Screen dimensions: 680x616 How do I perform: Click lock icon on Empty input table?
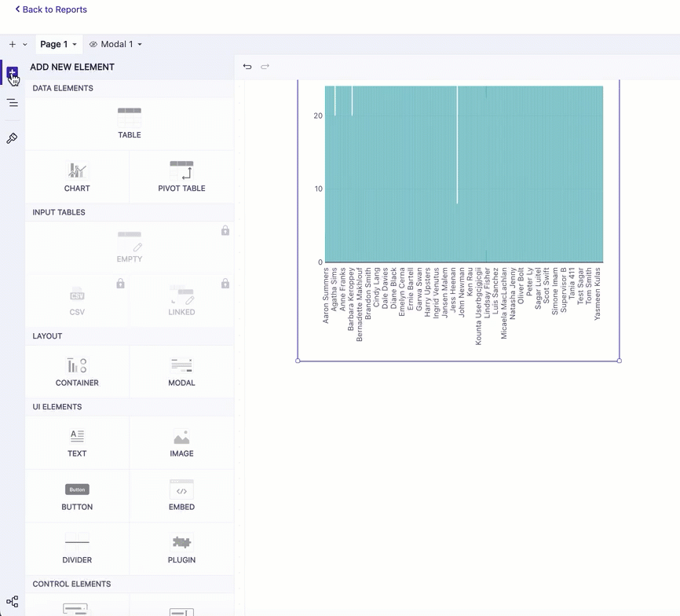tap(225, 230)
